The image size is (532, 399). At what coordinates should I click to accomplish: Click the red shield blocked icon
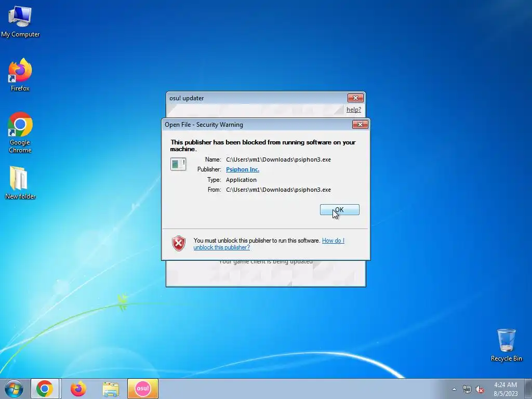pyautogui.click(x=179, y=243)
